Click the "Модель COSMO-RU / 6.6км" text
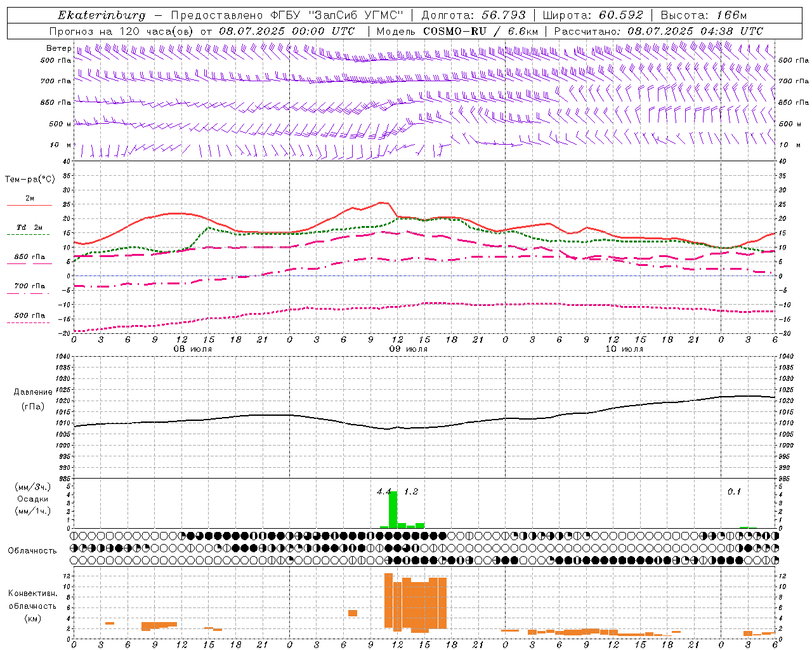 [x=457, y=31]
